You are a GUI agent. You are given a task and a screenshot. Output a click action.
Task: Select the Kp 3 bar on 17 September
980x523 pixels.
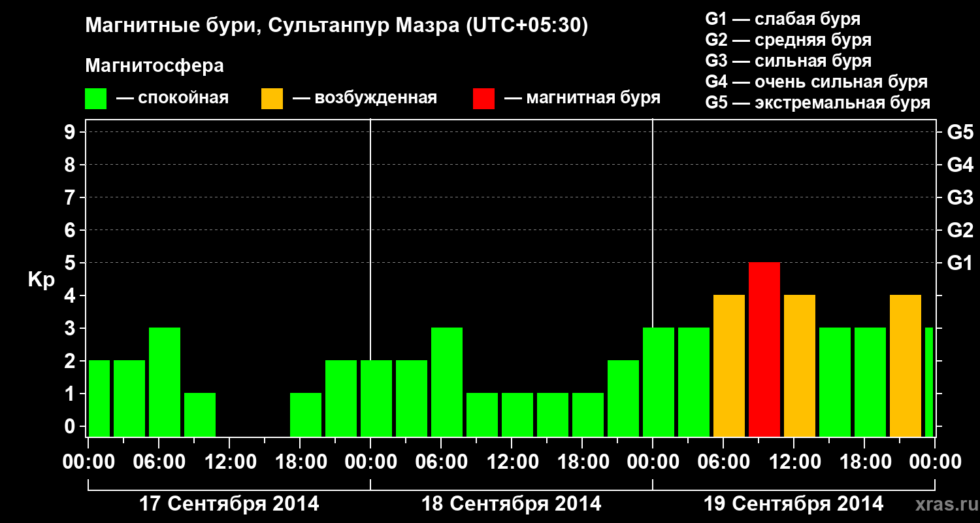(165, 382)
